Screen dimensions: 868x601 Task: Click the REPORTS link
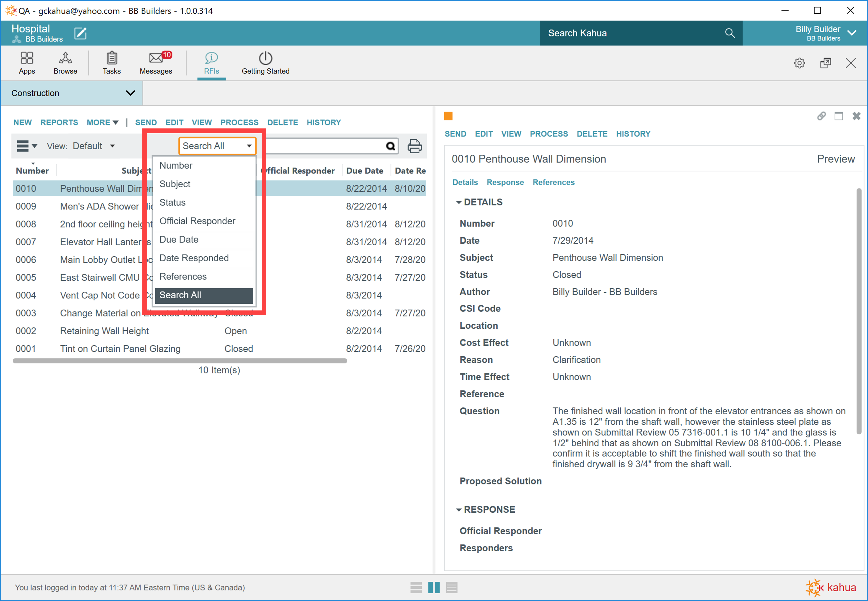point(59,122)
